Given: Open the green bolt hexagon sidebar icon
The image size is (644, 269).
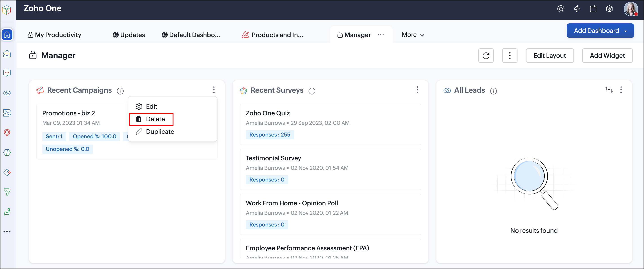Looking at the screenshot, I should click(x=7, y=152).
